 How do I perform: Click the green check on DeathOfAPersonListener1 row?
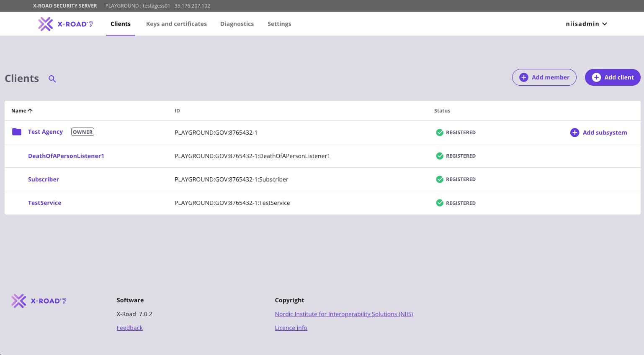[x=440, y=156]
